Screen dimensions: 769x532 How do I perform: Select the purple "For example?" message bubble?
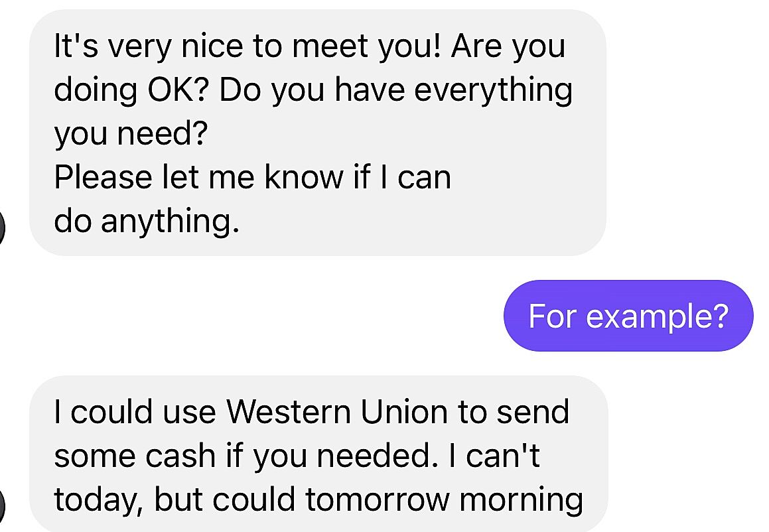(x=628, y=316)
